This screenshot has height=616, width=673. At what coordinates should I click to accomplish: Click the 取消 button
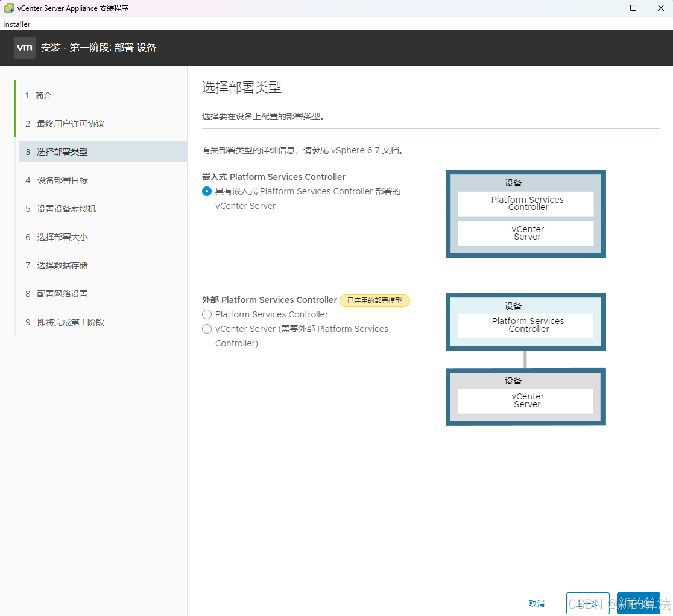537,603
